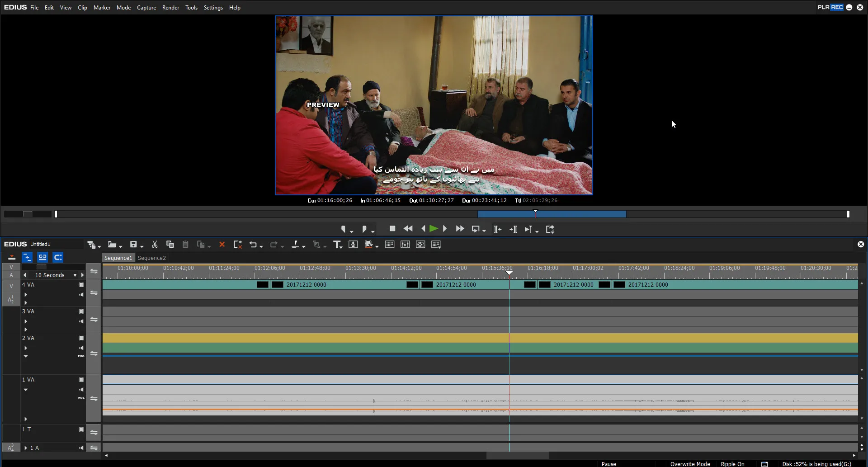Open the 10 Seconds timeline scale dropdown
The width and height of the screenshot is (868, 467).
click(75, 275)
